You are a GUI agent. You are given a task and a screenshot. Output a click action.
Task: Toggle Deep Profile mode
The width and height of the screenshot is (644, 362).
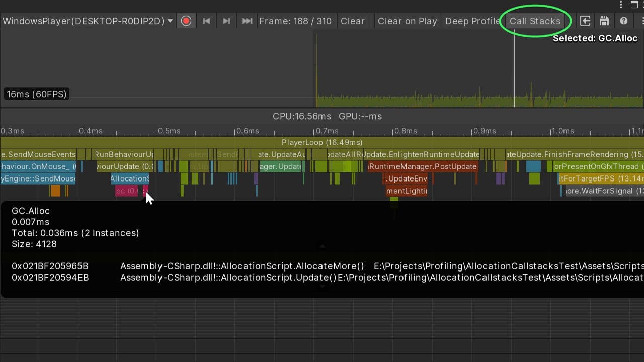click(472, 21)
